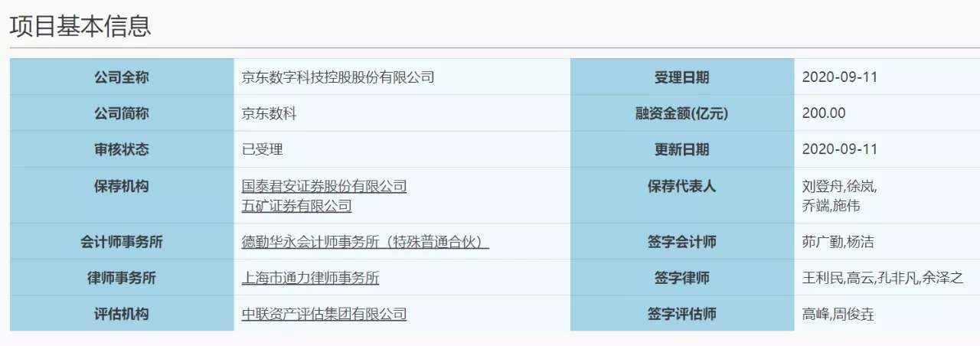Select the signing lawyers 王利民,高云,孔非凡,余泽之

882,278
